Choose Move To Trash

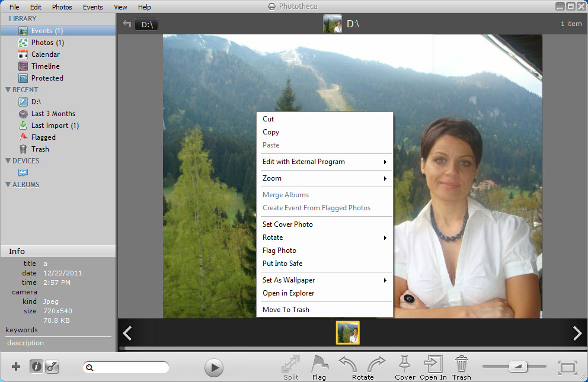tap(324, 310)
